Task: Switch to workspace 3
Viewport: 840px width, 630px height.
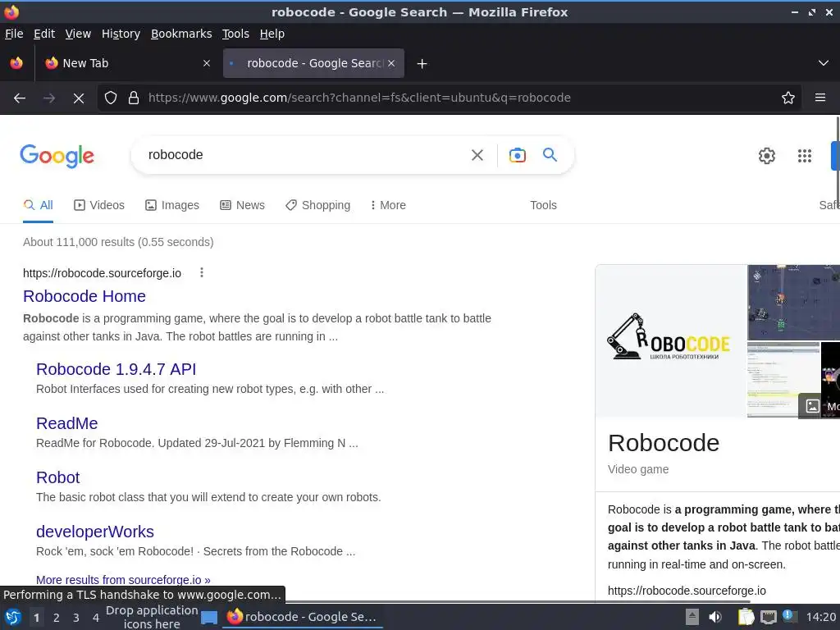Action: [x=76, y=618]
